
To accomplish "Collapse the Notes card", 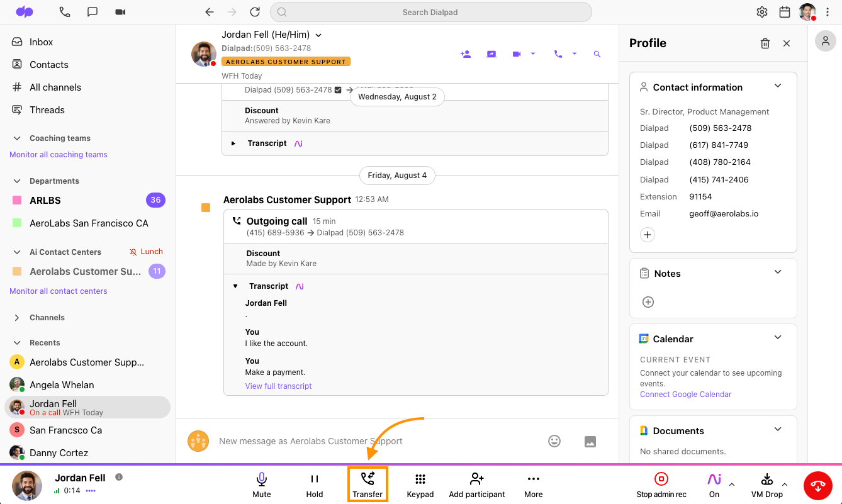I will [778, 272].
